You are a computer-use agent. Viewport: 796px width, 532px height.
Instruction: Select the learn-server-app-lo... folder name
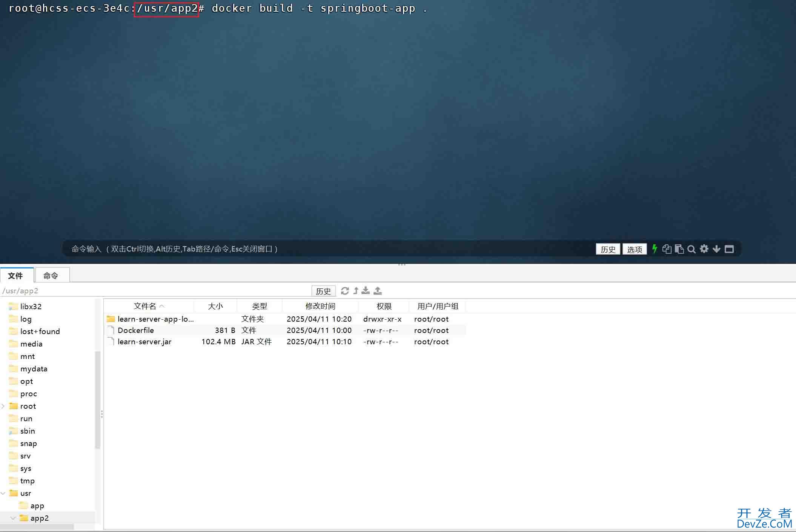155,319
